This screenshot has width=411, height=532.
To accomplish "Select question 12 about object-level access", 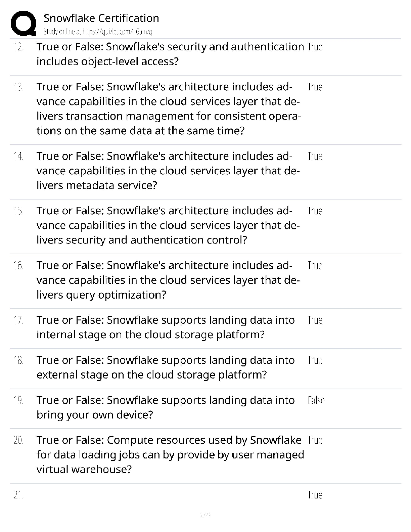I will click(170, 54).
